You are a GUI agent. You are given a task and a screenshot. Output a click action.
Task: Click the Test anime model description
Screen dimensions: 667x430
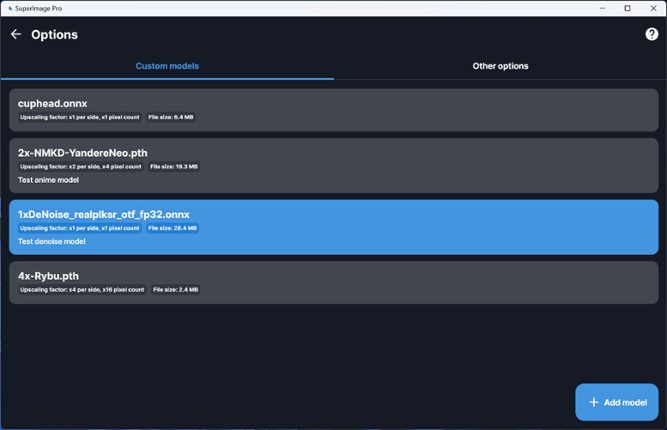pyautogui.click(x=48, y=181)
